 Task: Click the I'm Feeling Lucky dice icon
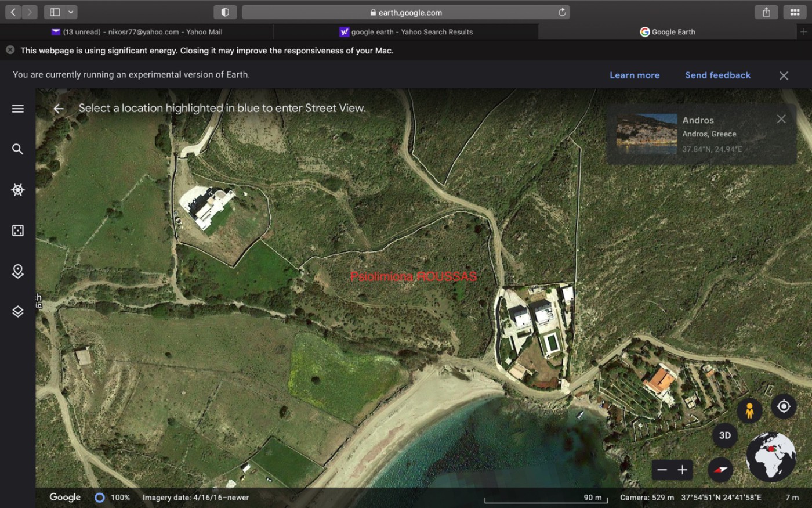(18, 230)
